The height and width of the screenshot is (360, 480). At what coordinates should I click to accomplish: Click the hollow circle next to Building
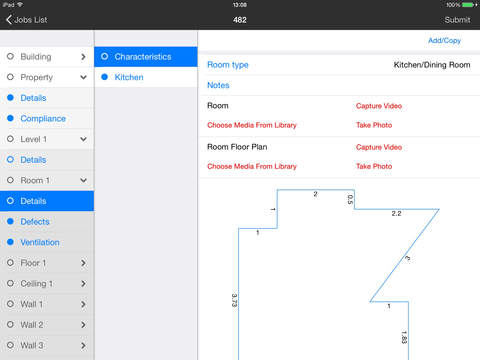[x=10, y=56]
